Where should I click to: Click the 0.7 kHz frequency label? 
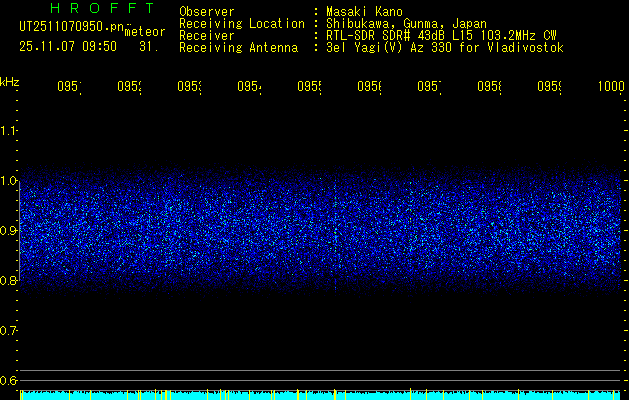[8, 331]
